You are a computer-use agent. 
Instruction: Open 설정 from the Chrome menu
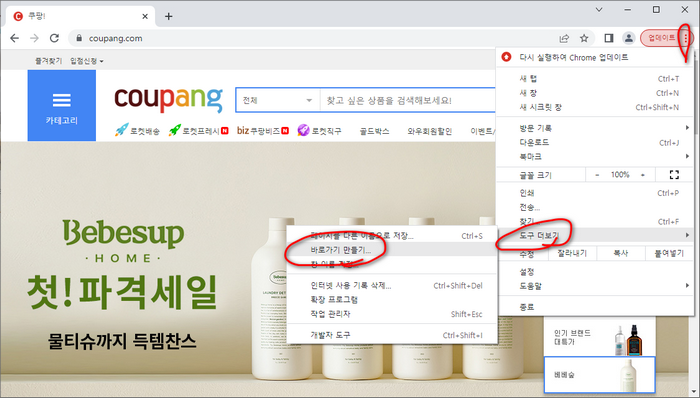pos(594,272)
